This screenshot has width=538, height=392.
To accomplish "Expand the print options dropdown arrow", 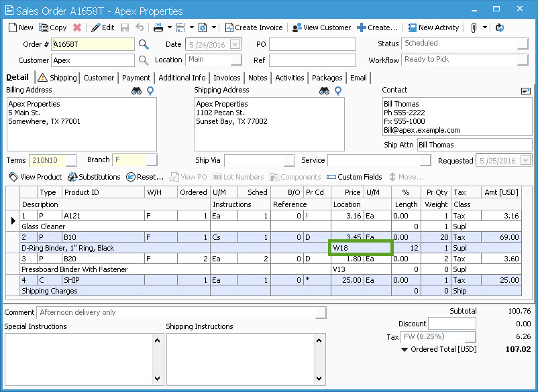I will tap(170, 27).
